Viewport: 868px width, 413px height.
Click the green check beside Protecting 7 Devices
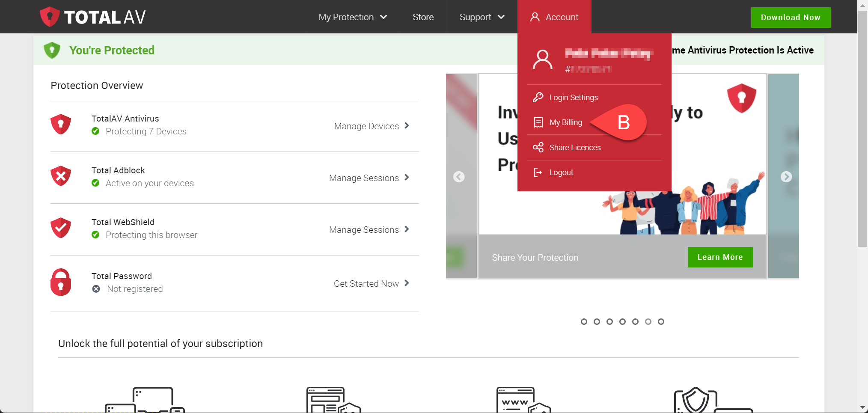click(95, 131)
